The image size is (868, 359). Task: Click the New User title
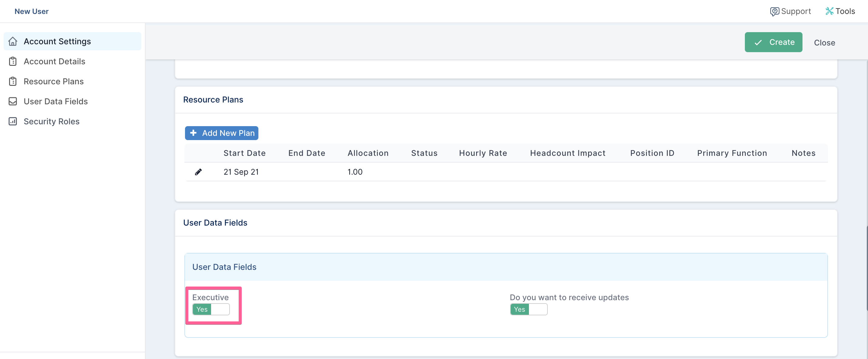point(31,11)
